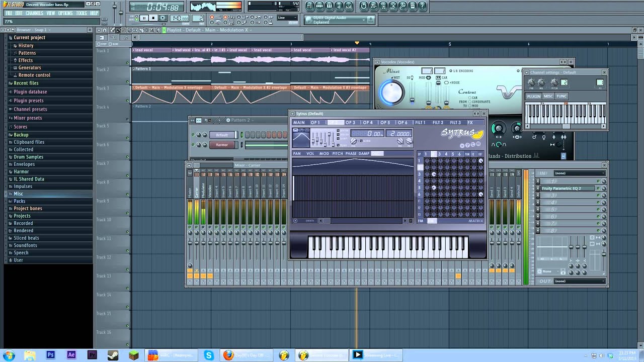The width and height of the screenshot is (644, 362).
Task: Toggle mixer effect slot 3 enable LED
Action: pos(598,196)
